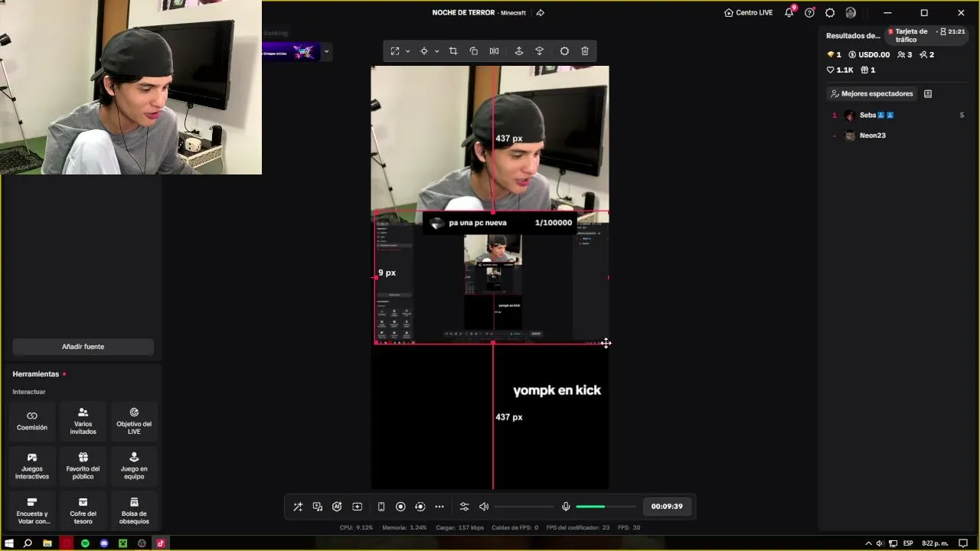Activate the crop tool
Viewport: 980px width, 551px height.
point(453,51)
